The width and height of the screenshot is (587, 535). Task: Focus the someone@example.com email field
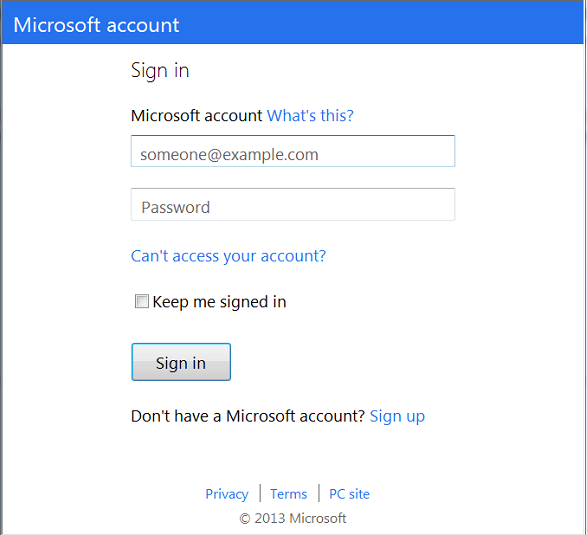tap(293, 151)
